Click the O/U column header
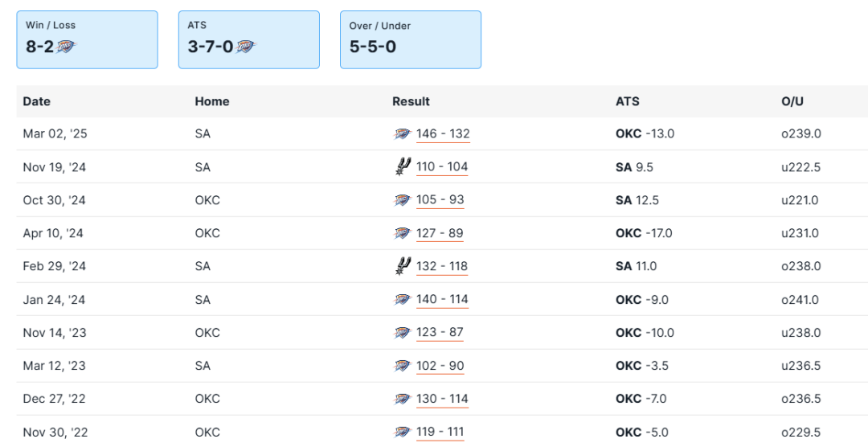The image size is (868, 447). tap(792, 102)
